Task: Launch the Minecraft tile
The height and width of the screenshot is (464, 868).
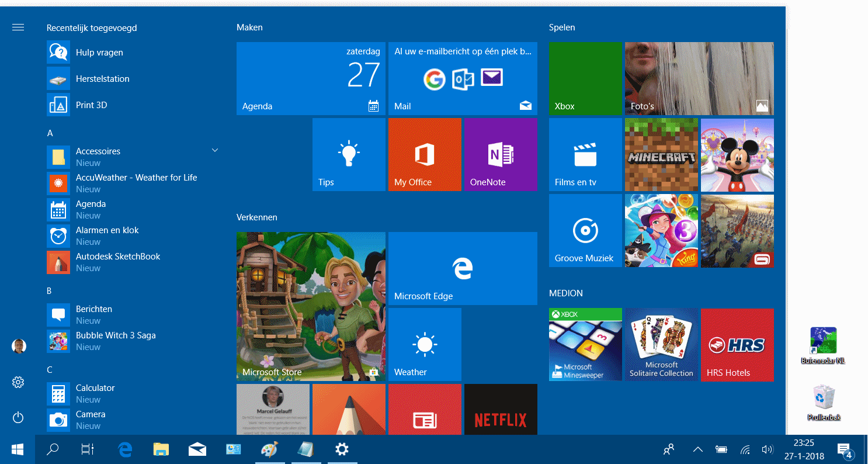Action: 661,154
